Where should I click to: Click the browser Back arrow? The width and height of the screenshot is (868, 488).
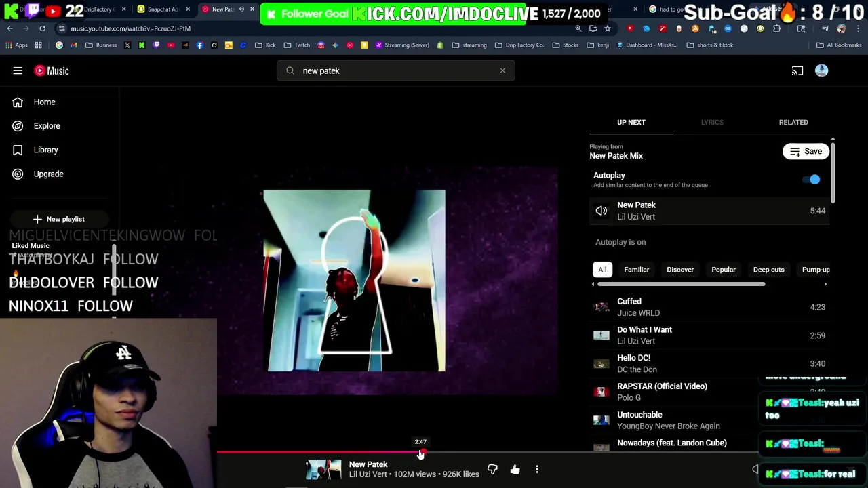10,28
